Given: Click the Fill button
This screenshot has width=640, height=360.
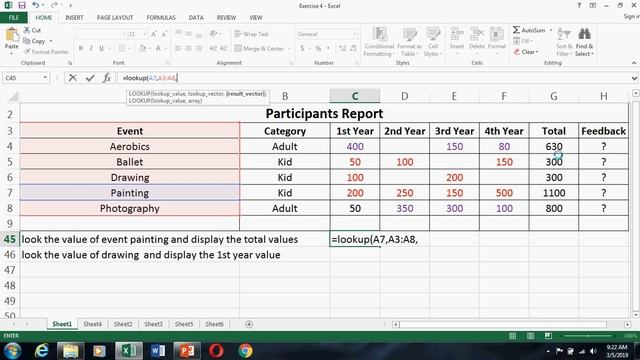Looking at the screenshot, I should click(522, 41).
